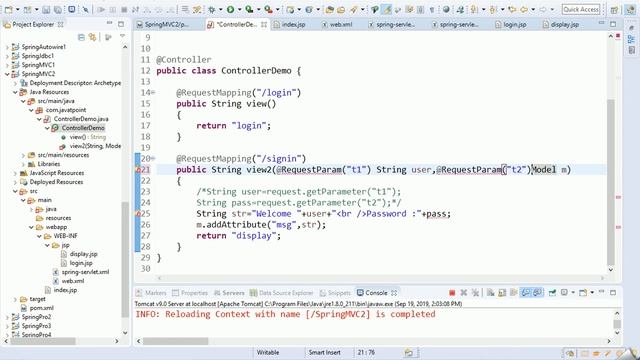Screen dimensions: 640x360
Task: Click the Save All toolbar icon
Action: tap(58, 9)
